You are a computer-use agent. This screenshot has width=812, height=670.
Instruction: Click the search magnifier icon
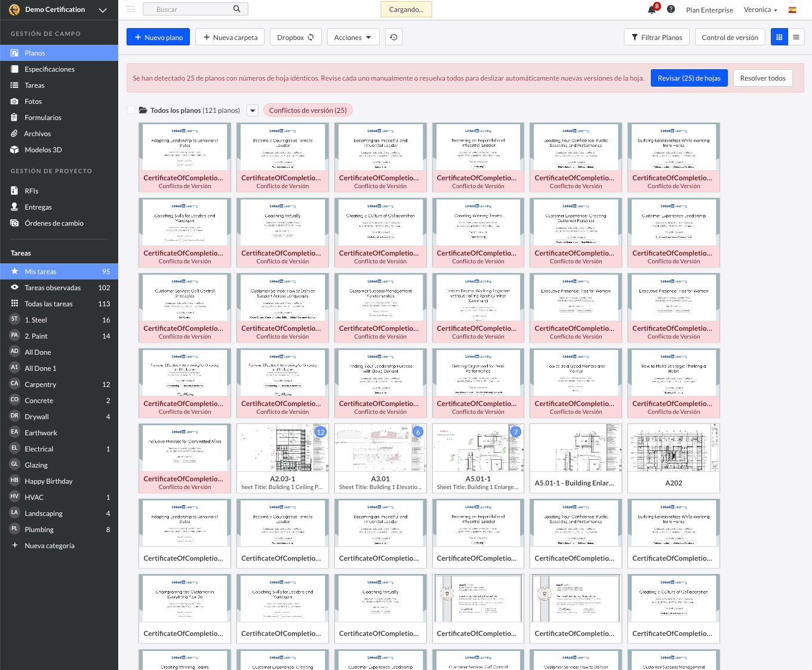pyautogui.click(x=237, y=9)
